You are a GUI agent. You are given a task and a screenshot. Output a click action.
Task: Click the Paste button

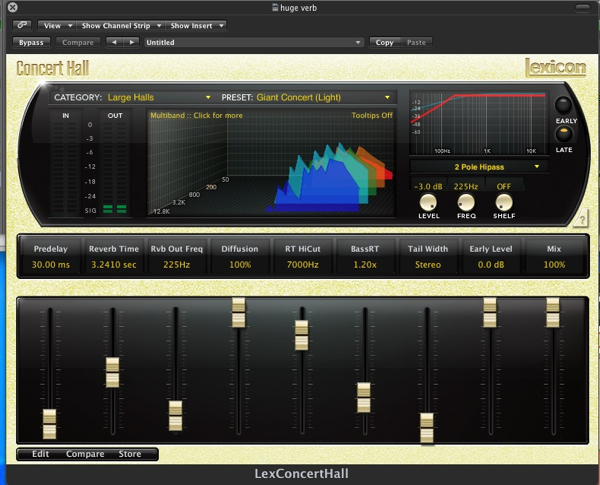click(x=416, y=42)
